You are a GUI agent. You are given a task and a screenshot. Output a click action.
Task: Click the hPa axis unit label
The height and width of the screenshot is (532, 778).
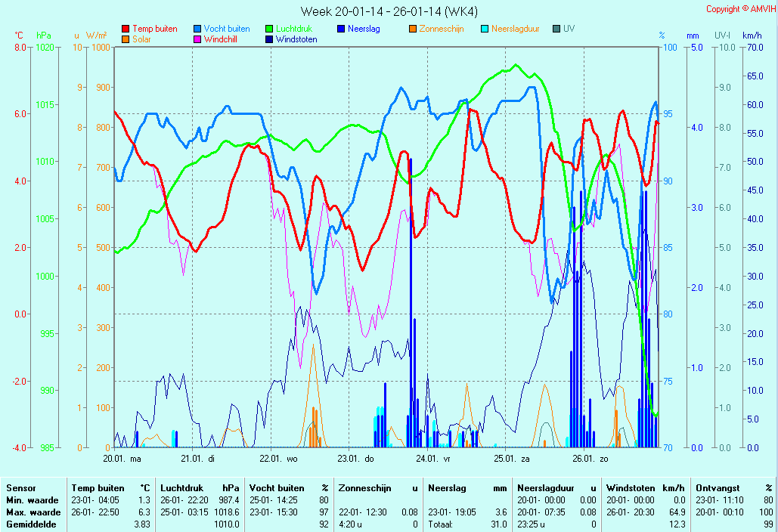(x=44, y=36)
